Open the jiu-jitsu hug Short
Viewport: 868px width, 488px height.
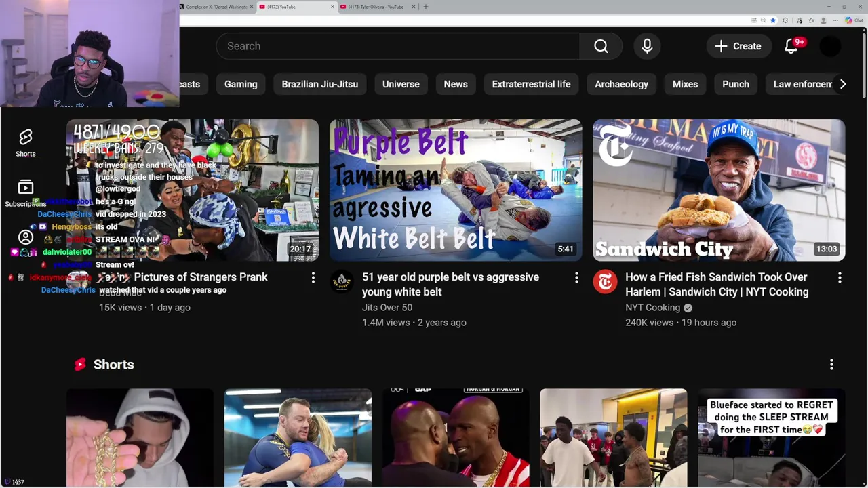[x=298, y=437]
